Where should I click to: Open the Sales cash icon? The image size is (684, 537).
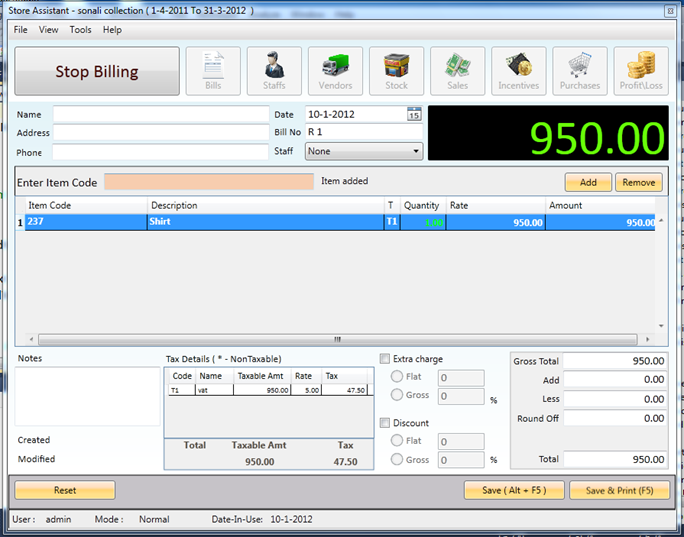[x=457, y=71]
